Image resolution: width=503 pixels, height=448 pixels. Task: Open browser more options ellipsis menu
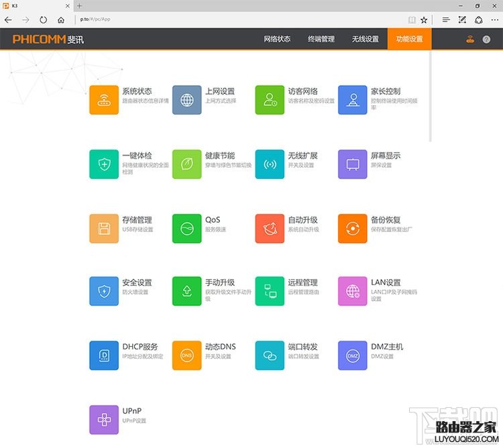click(495, 20)
